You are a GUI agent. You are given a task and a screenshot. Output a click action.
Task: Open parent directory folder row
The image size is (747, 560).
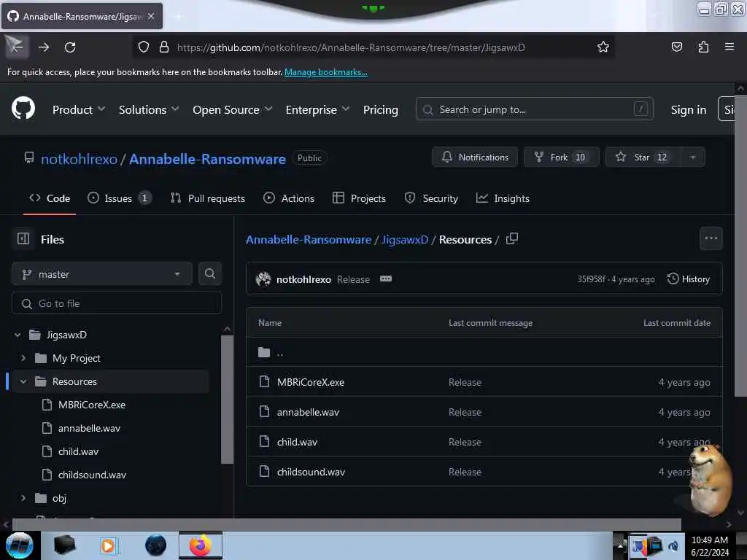484,352
